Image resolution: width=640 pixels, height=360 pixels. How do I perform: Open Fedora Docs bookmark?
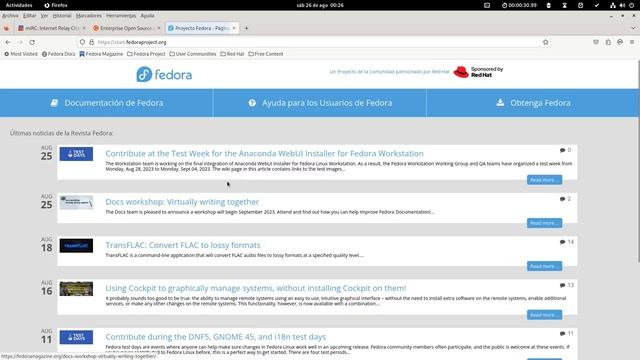point(58,54)
